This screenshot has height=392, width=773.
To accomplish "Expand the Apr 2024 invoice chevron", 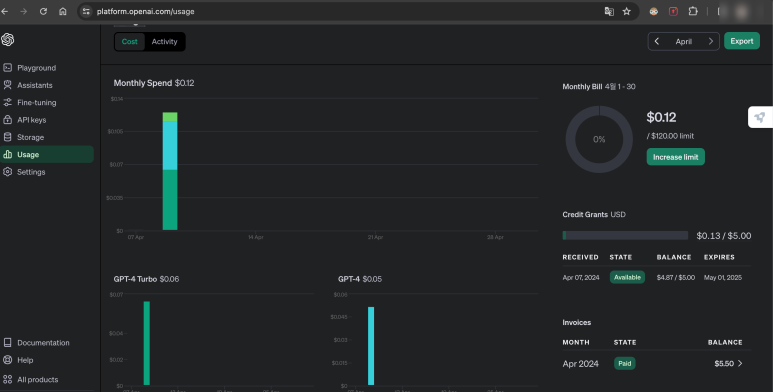I will tap(740, 363).
